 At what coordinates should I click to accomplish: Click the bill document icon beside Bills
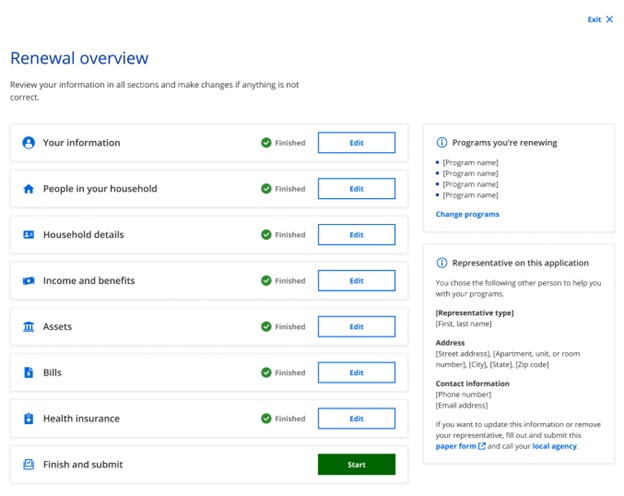coord(28,373)
